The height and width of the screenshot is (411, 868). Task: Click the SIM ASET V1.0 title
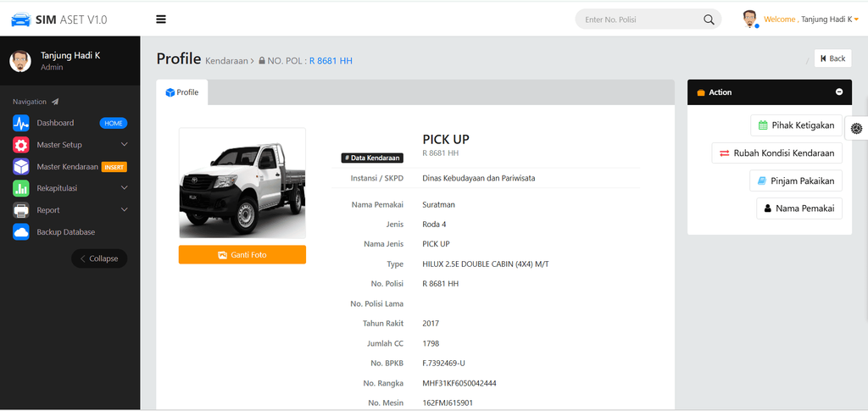coord(71,19)
